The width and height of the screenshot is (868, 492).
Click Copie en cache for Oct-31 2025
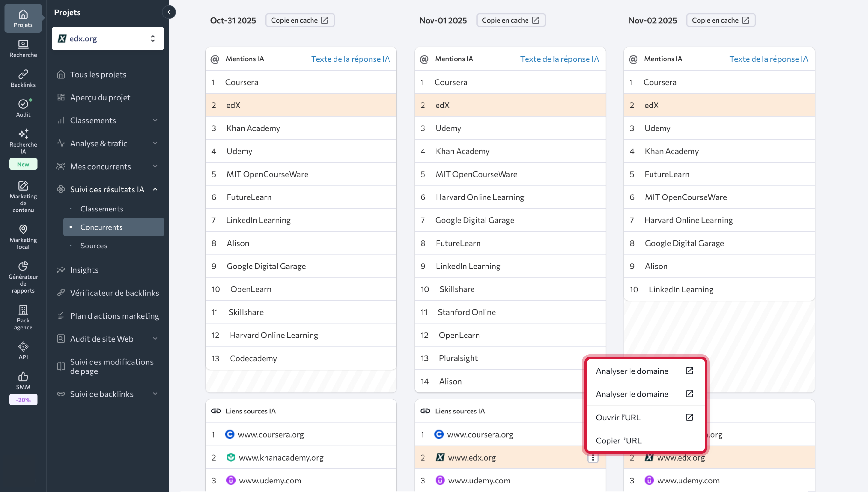(300, 20)
